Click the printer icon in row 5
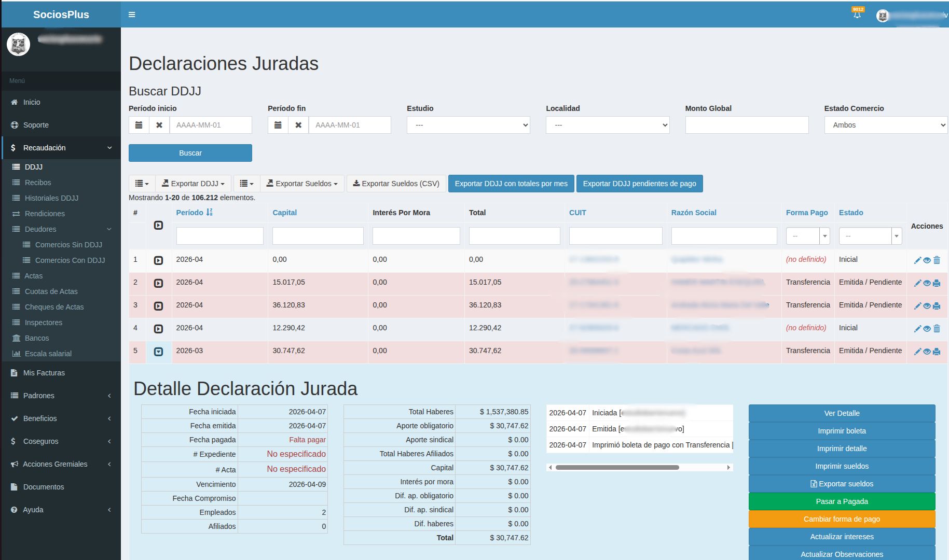The width and height of the screenshot is (949, 560). [937, 352]
